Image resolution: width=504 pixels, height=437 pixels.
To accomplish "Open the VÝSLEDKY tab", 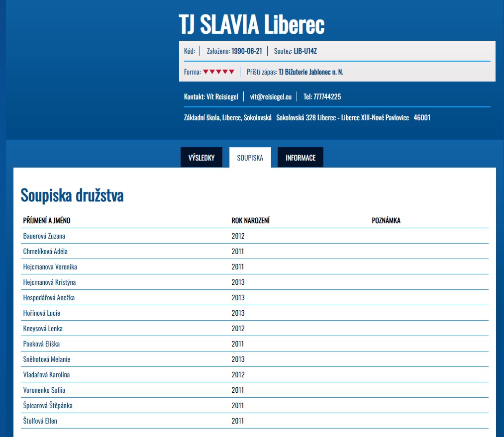I will pos(201,157).
